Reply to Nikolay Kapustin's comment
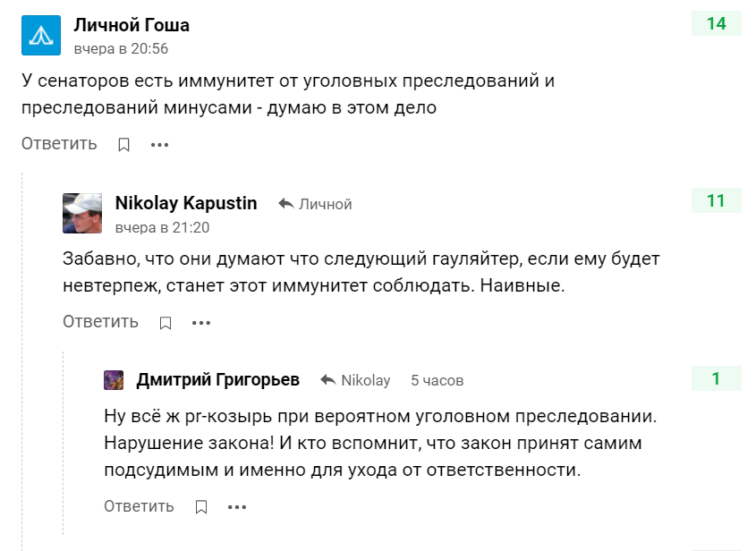The width and height of the screenshot is (756, 551). [x=100, y=322]
